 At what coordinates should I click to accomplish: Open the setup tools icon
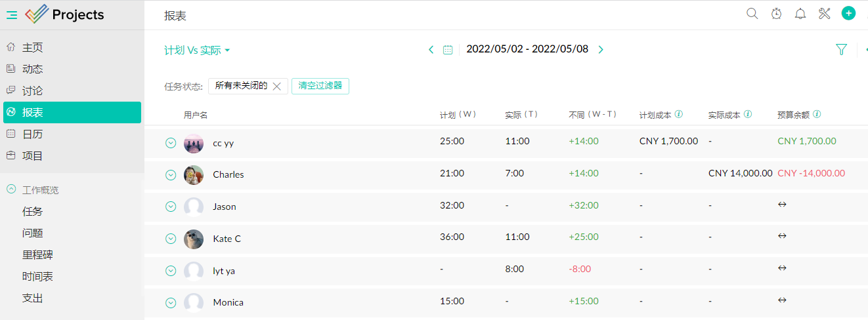click(x=825, y=14)
